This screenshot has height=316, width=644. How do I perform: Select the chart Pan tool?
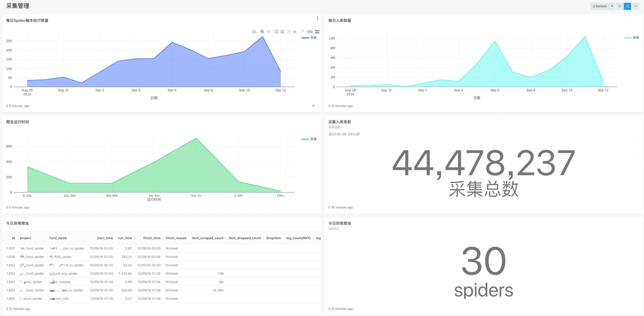pyautogui.click(x=268, y=32)
